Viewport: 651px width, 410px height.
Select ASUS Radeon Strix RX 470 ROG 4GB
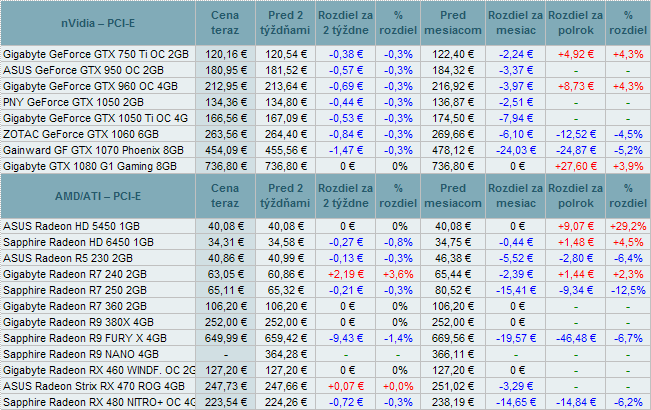tap(94, 386)
